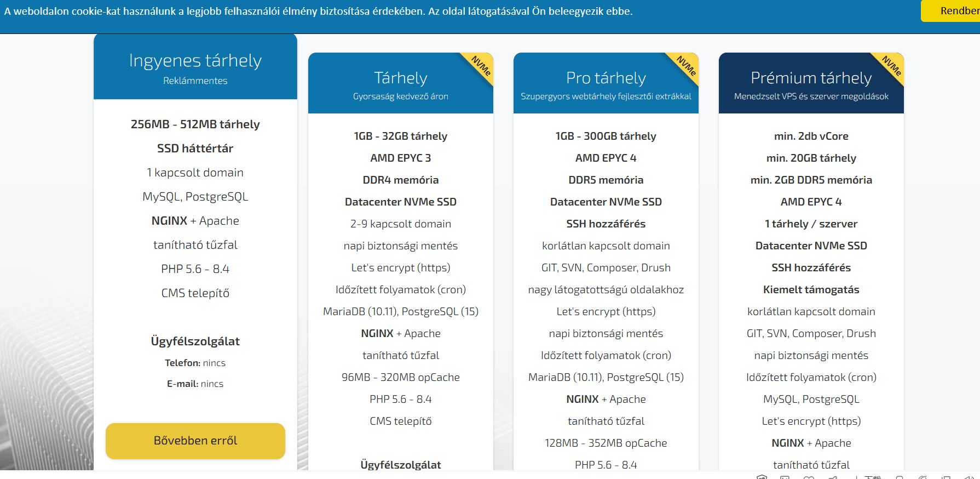
Task: Click '128MB - 352MB opCache' in Pro plan
Action: coord(606,443)
